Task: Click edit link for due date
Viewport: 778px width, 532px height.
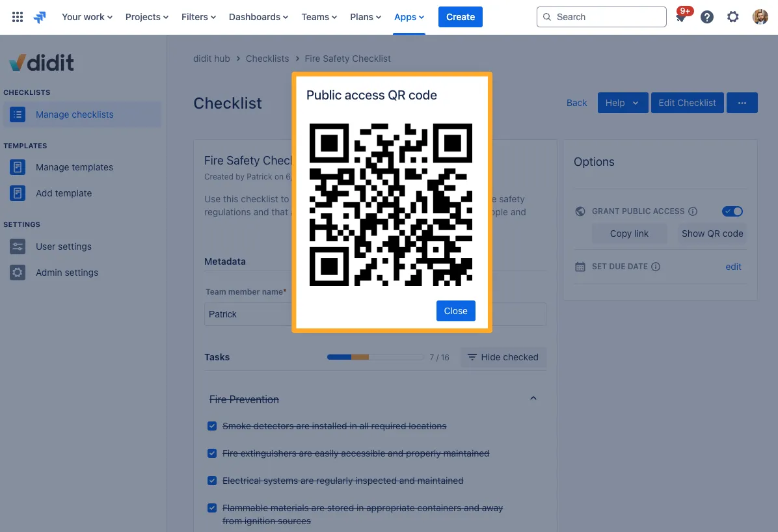Action: pos(733,267)
